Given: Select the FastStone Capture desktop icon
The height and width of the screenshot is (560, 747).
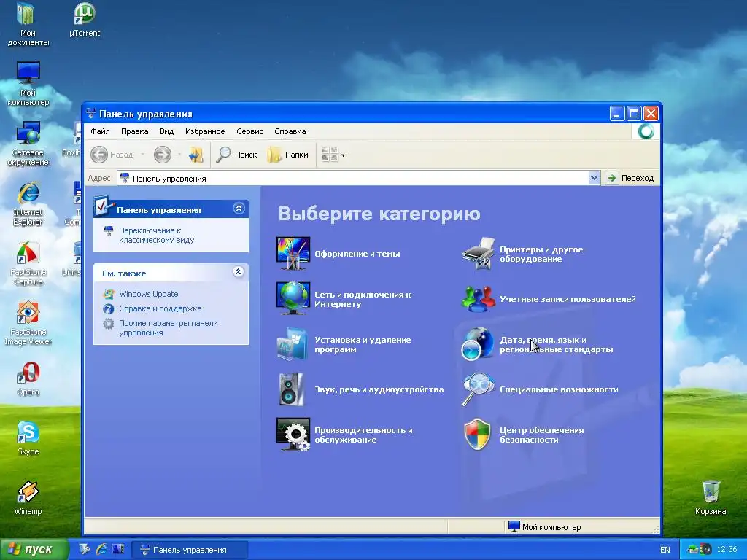Looking at the screenshot, I should pyautogui.click(x=28, y=263).
